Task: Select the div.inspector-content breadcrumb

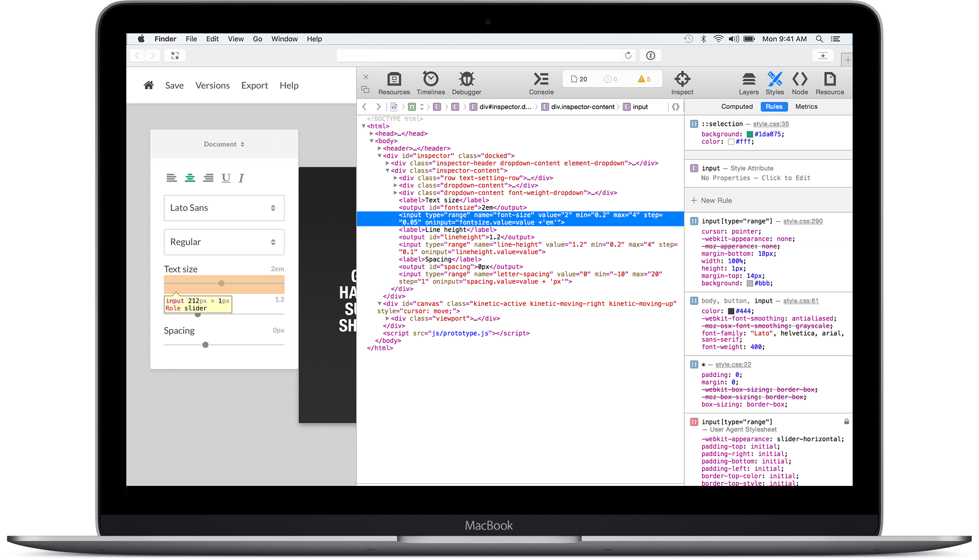Action: (578, 106)
